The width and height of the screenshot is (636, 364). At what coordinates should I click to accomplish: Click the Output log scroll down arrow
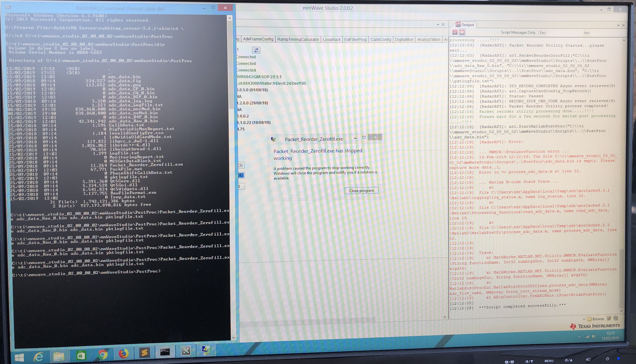tap(621, 310)
